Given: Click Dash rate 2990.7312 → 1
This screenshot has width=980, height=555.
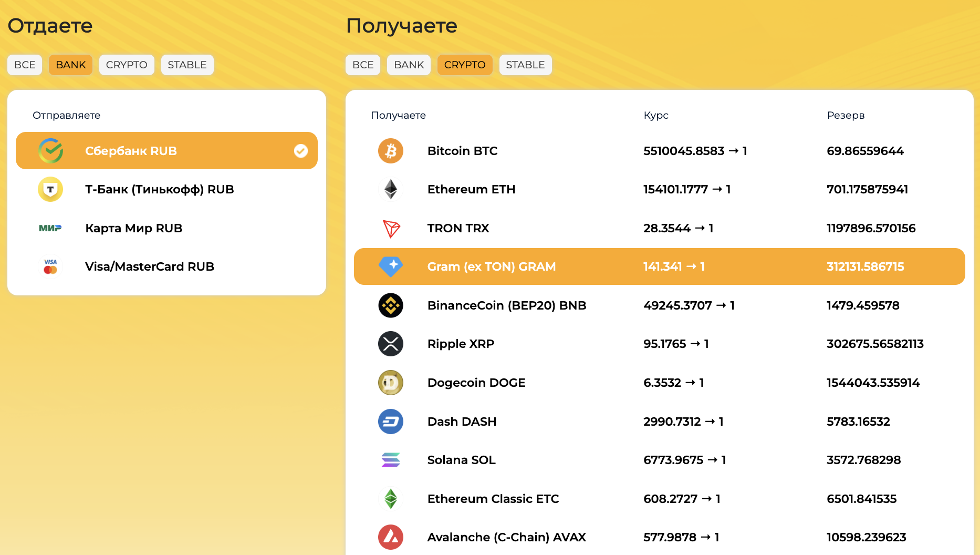Looking at the screenshot, I should (683, 422).
